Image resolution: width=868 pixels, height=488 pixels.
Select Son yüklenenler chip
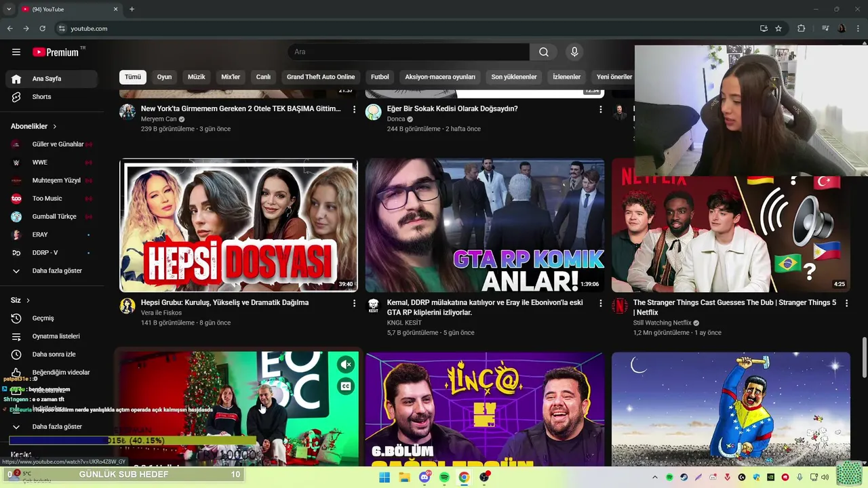(514, 77)
